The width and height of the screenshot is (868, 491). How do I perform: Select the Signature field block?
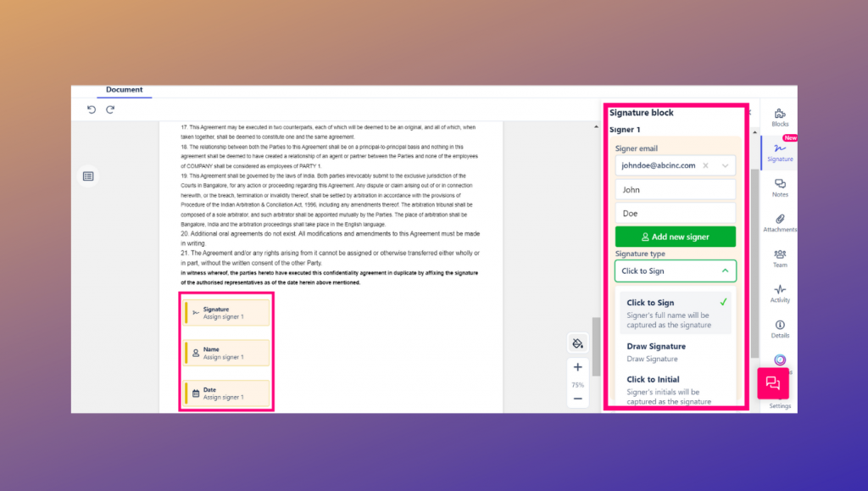227,313
